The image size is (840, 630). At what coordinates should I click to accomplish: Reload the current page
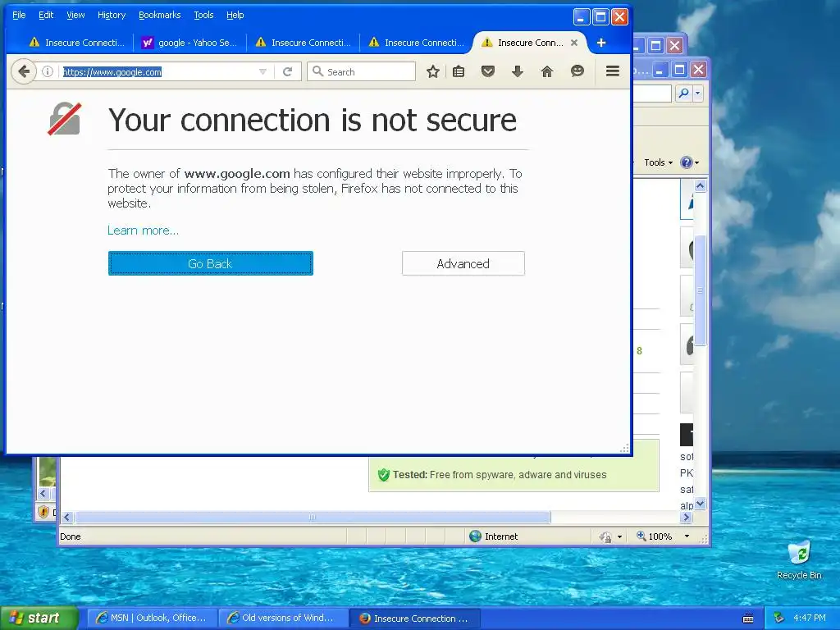coord(288,72)
